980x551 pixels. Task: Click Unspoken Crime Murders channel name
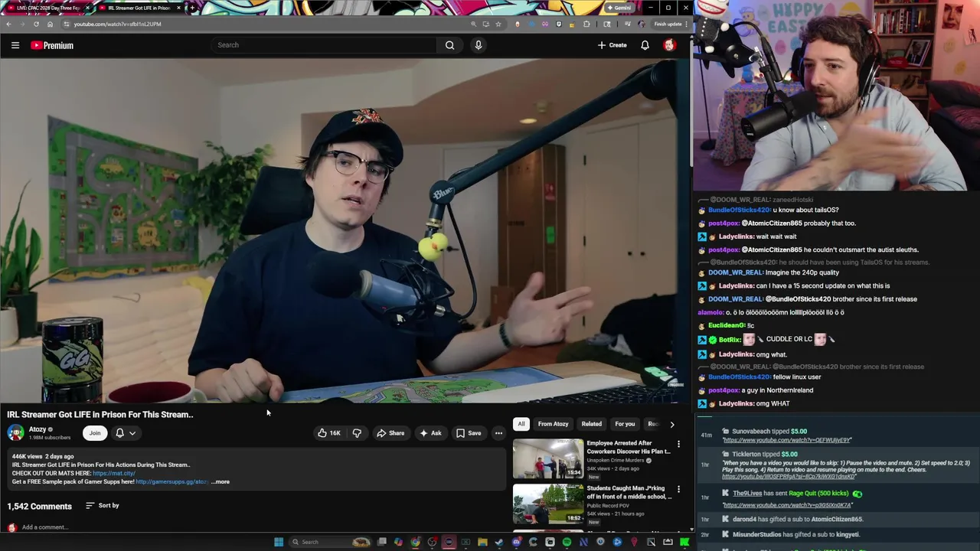point(616,461)
